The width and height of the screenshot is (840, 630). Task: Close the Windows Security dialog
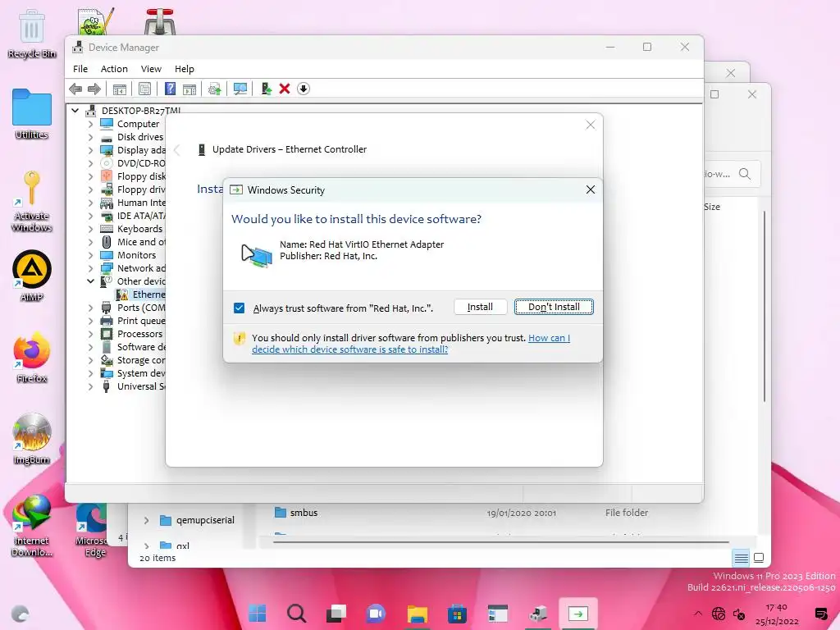591,189
